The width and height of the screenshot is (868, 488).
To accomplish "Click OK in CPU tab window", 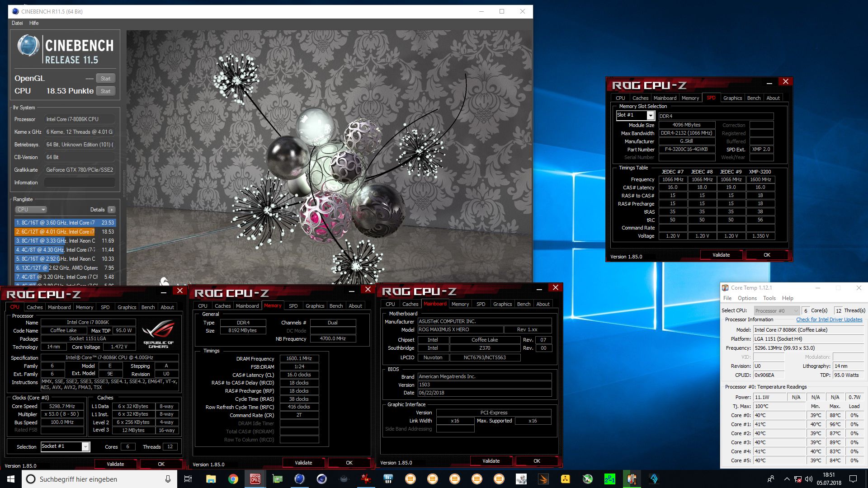I will click(x=161, y=464).
